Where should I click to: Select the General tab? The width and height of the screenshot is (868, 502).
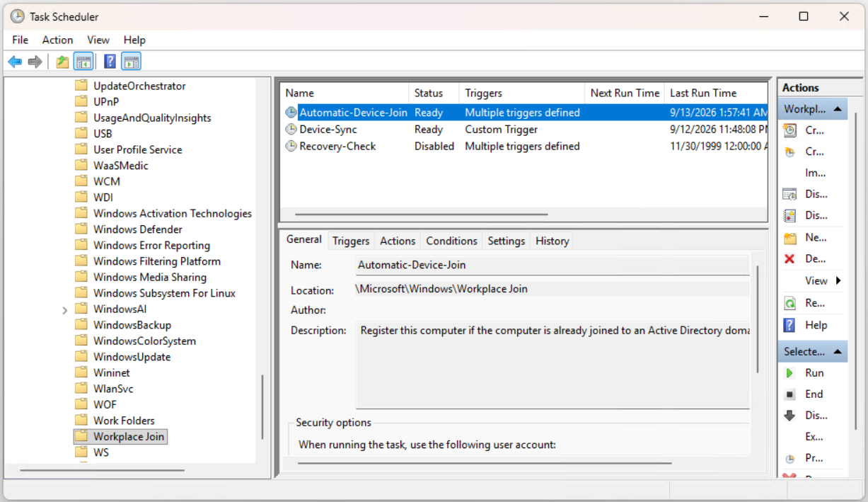point(304,239)
